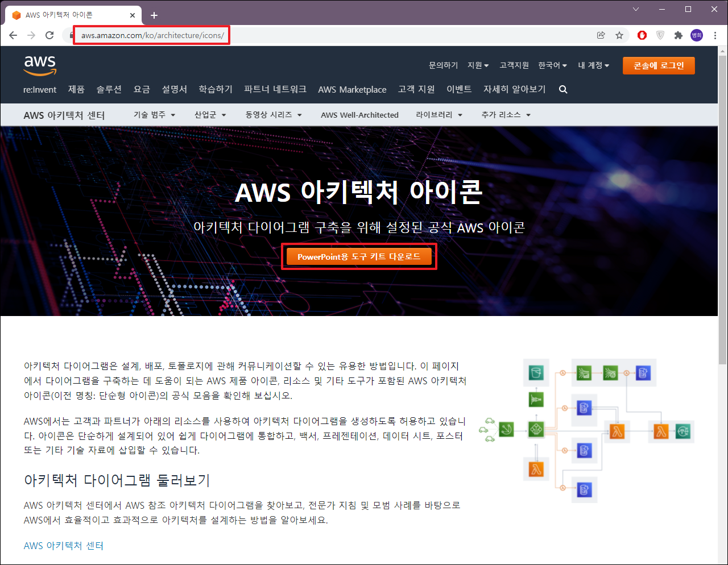Screen dimensions: 728x565
Task: Open the 고객 지원 menu
Action: tap(416, 89)
